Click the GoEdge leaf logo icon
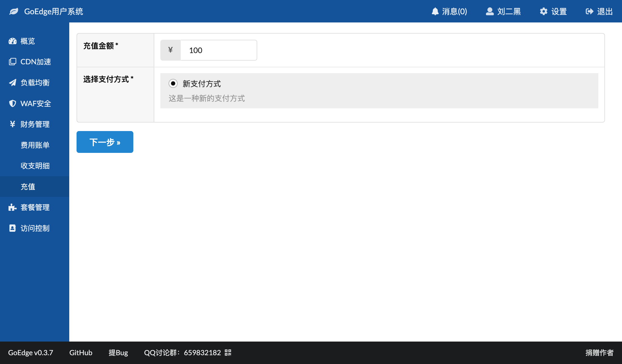Screen dimensions: 622x364 (x=14, y=12)
